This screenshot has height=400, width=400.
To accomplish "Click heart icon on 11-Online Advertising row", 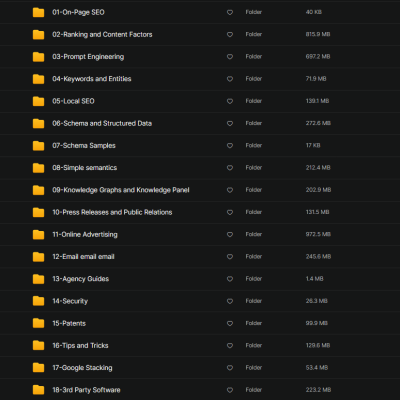I will click(x=230, y=235).
